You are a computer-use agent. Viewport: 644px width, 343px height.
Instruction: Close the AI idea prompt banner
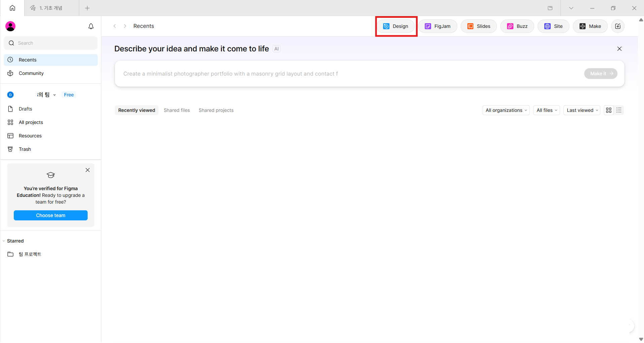619,49
